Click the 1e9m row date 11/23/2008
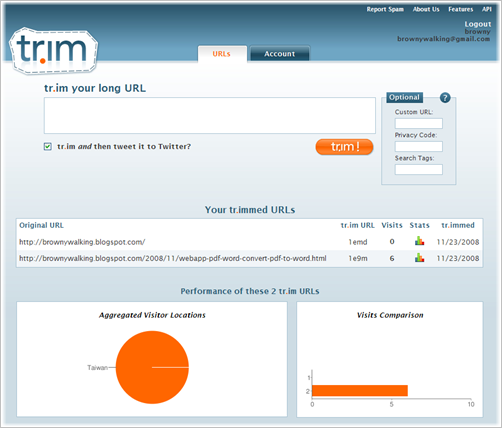502x428 pixels. coord(458,258)
